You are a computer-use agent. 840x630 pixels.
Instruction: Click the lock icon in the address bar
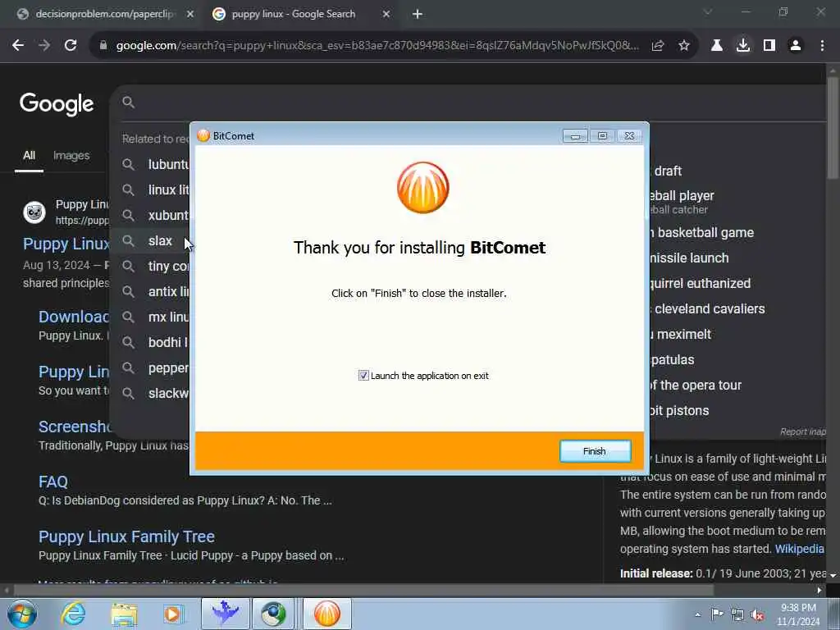tap(103, 46)
